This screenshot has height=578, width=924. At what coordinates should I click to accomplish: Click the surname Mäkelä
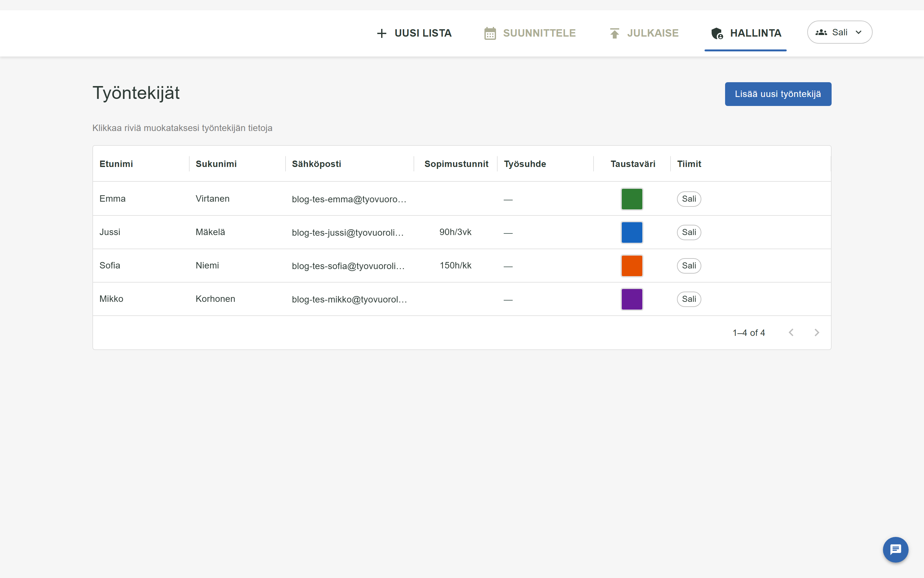(x=210, y=232)
